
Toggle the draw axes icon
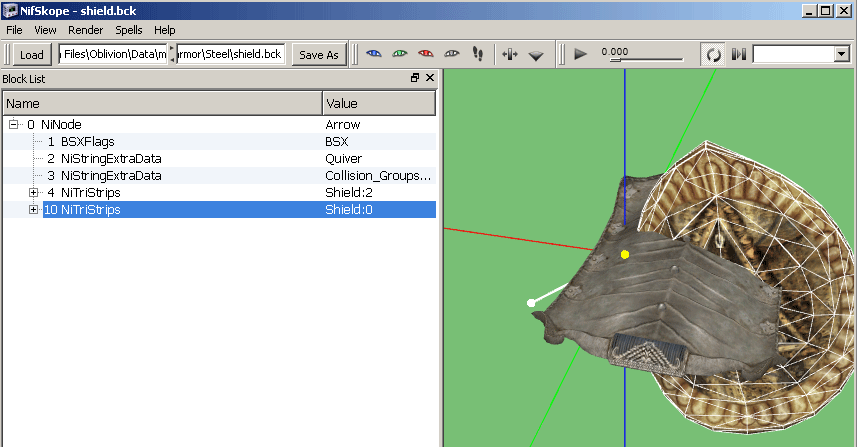pos(509,54)
